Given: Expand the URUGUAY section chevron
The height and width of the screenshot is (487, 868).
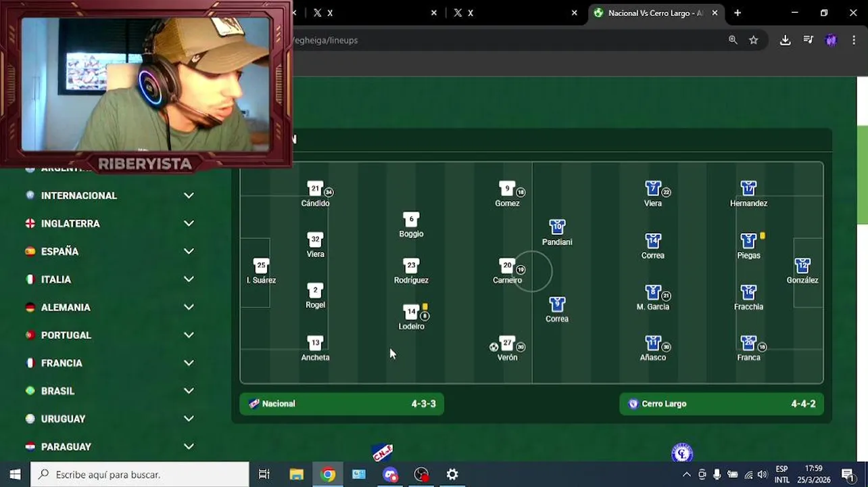Looking at the screenshot, I should 189,419.
